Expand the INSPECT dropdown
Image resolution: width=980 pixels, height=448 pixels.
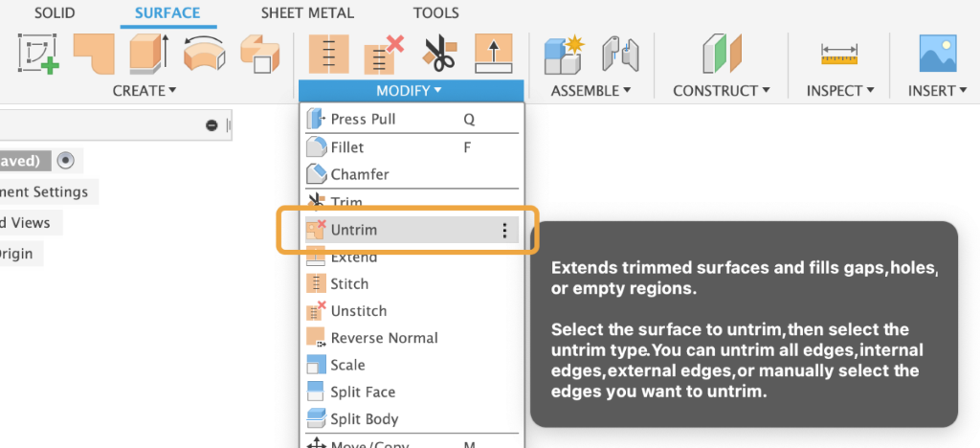(840, 91)
